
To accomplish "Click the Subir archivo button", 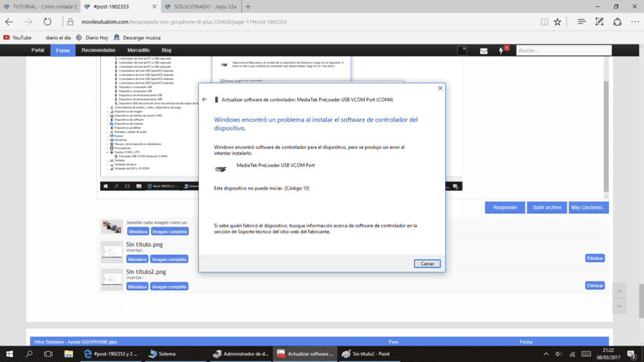I will (547, 207).
